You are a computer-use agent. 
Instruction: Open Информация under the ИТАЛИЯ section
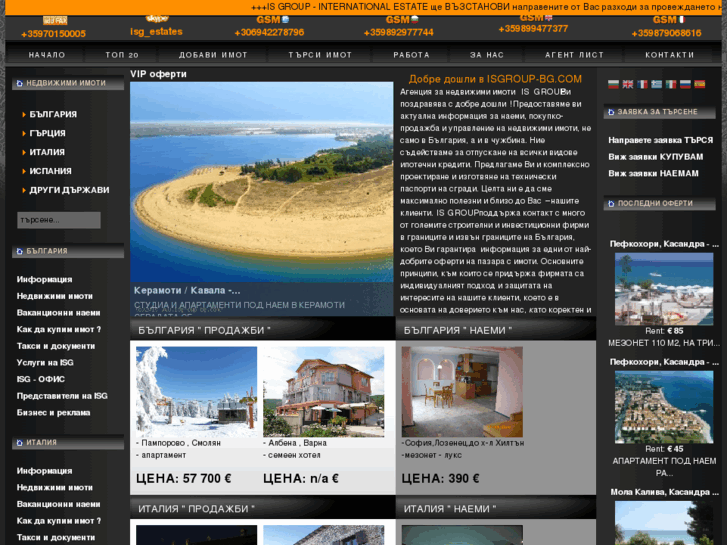[45, 471]
